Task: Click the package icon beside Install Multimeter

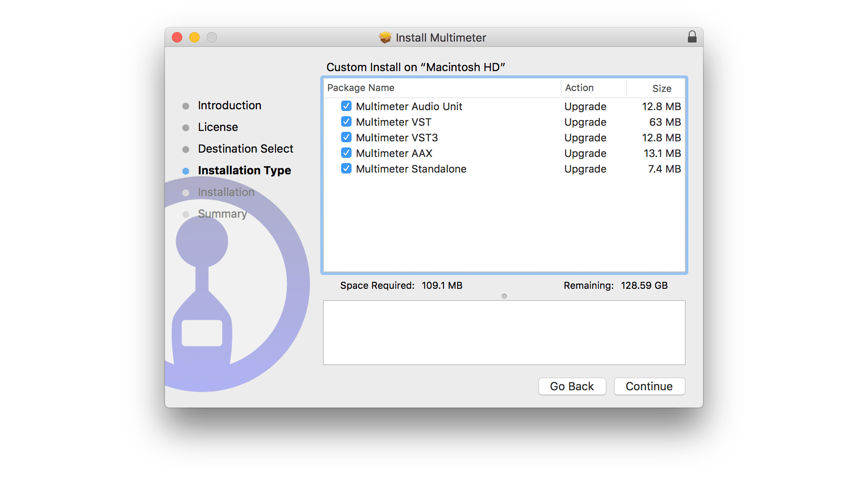Action: tap(385, 38)
